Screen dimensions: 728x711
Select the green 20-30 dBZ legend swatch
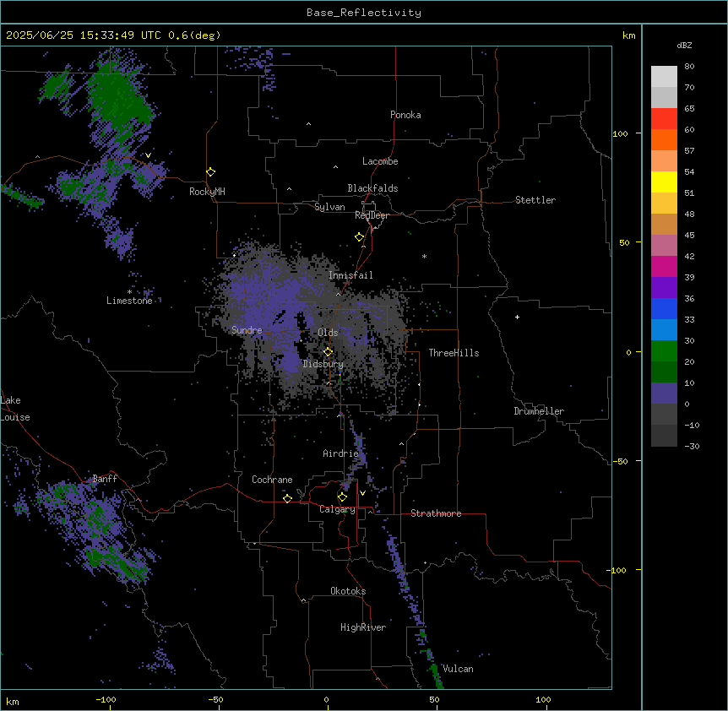(x=664, y=351)
